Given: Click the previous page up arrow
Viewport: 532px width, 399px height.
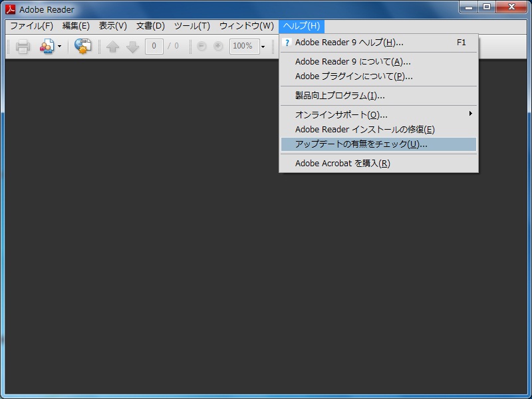Looking at the screenshot, I should (x=112, y=47).
